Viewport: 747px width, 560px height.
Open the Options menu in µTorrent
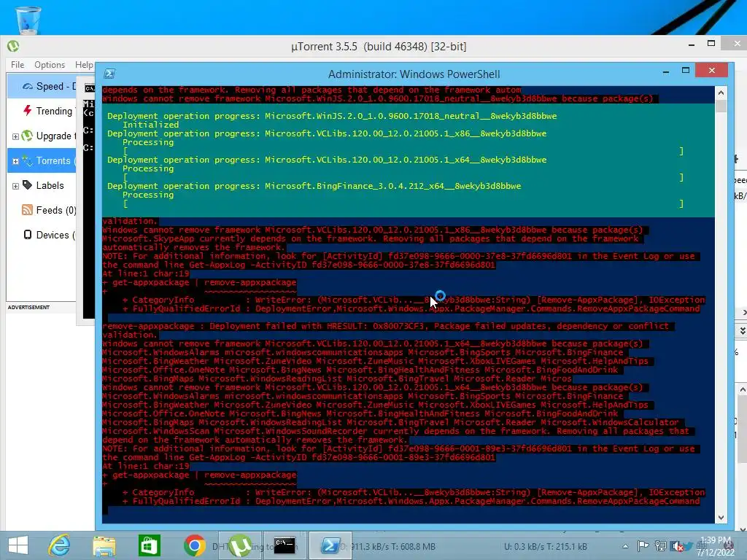[50, 65]
